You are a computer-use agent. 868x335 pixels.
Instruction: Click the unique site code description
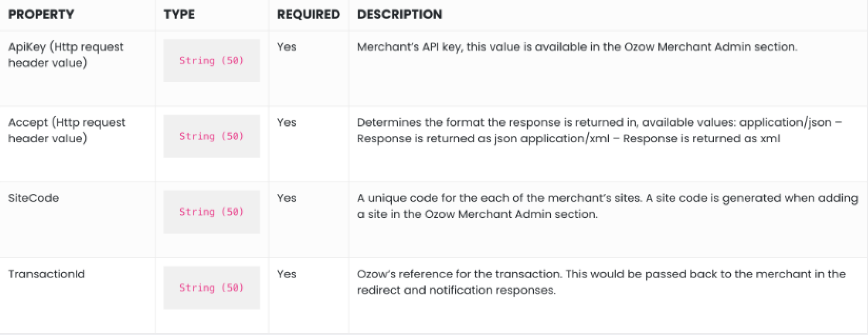click(608, 206)
